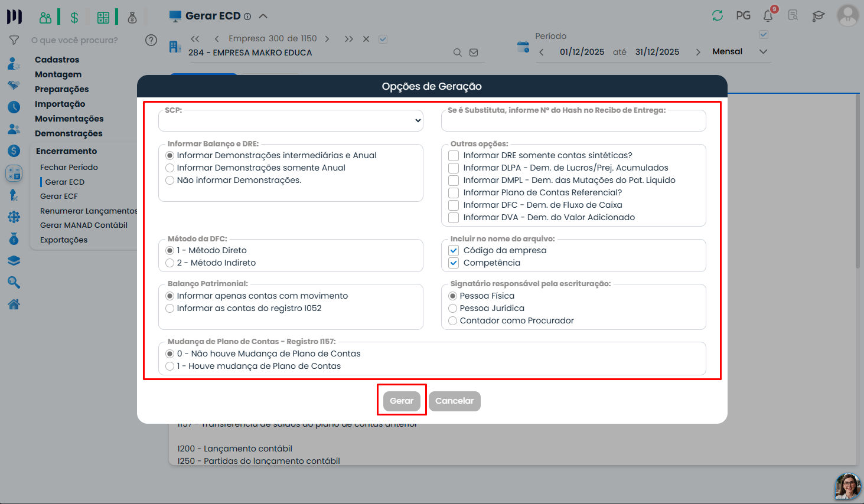Jump to last company double arrow

[x=348, y=39]
